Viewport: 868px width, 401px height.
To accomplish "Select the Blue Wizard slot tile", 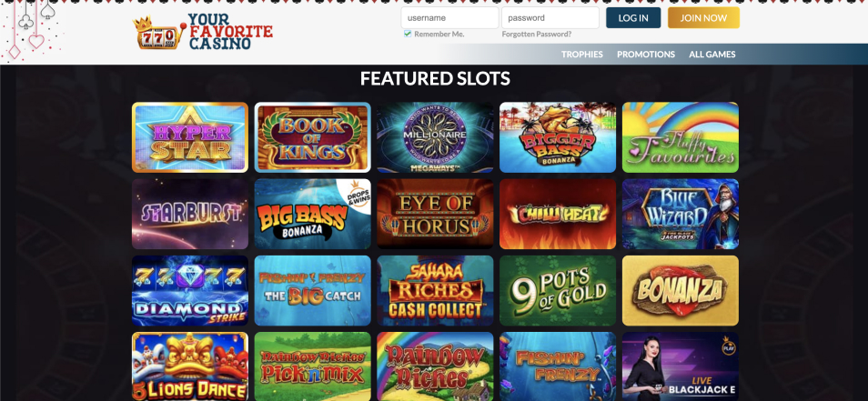I will [681, 214].
